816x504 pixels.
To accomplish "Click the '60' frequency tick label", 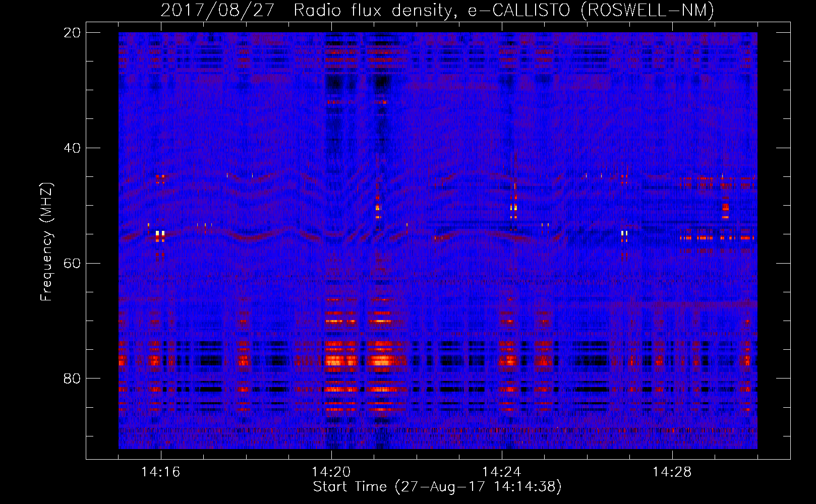I will pos(72,264).
